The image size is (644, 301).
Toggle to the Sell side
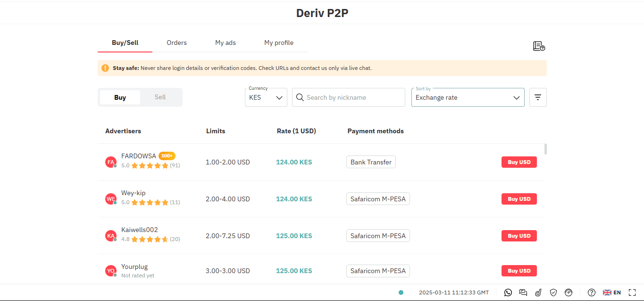tap(160, 97)
